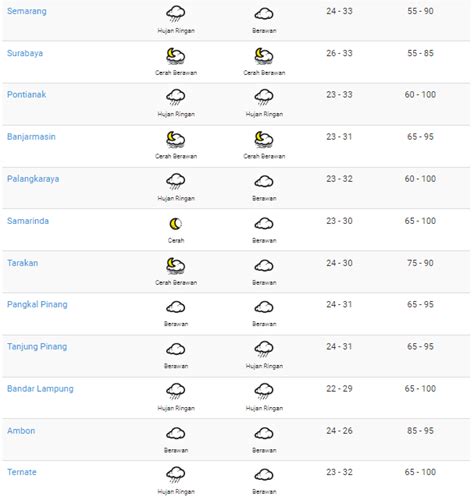Open Banjarmasin weather details
474x500 pixels.
click(31, 137)
